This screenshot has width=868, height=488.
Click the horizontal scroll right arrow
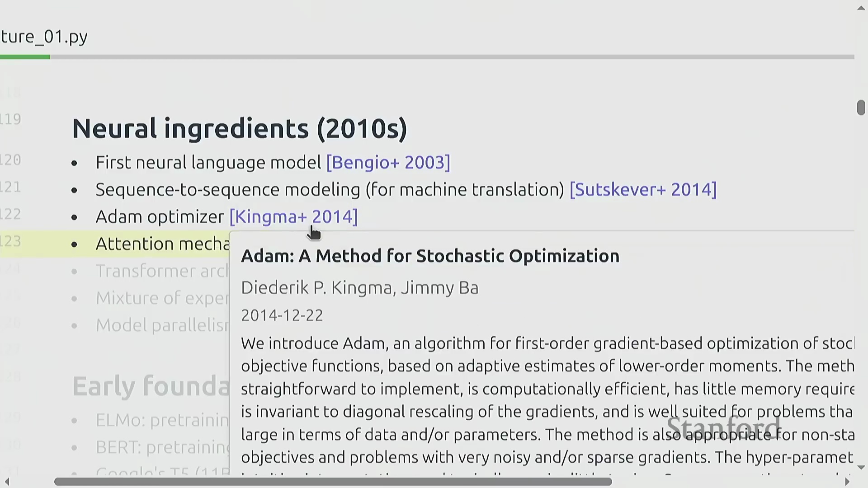847,482
